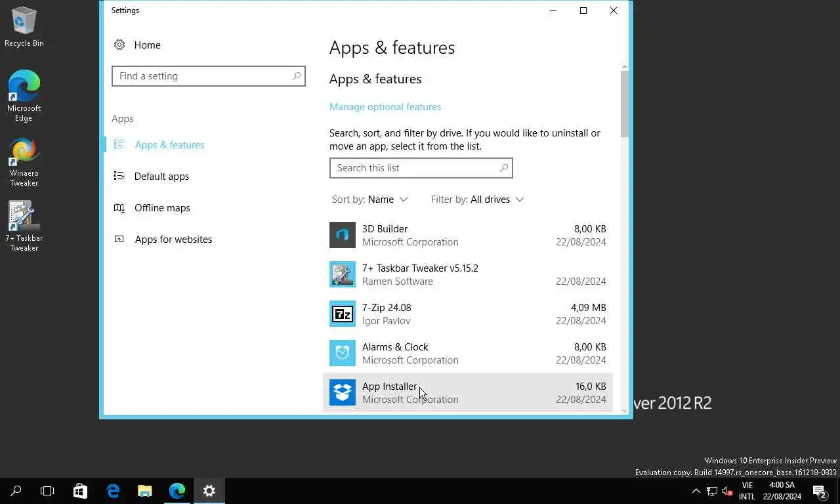Select the Alarms & Clock entry text
Screen dimensions: 840x504
click(395, 346)
